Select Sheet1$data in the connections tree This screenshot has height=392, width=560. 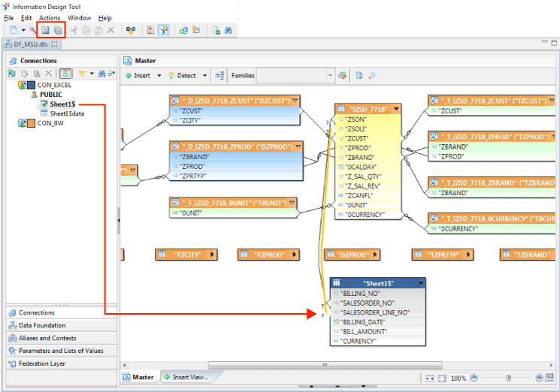coord(68,113)
